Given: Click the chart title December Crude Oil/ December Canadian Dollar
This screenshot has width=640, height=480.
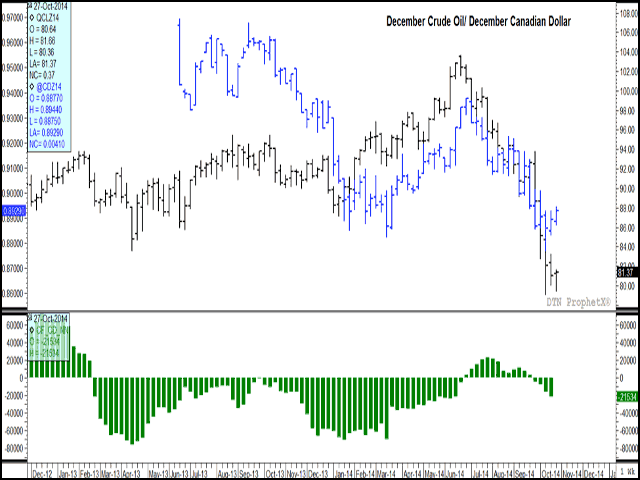Looking at the screenshot, I should point(478,22).
